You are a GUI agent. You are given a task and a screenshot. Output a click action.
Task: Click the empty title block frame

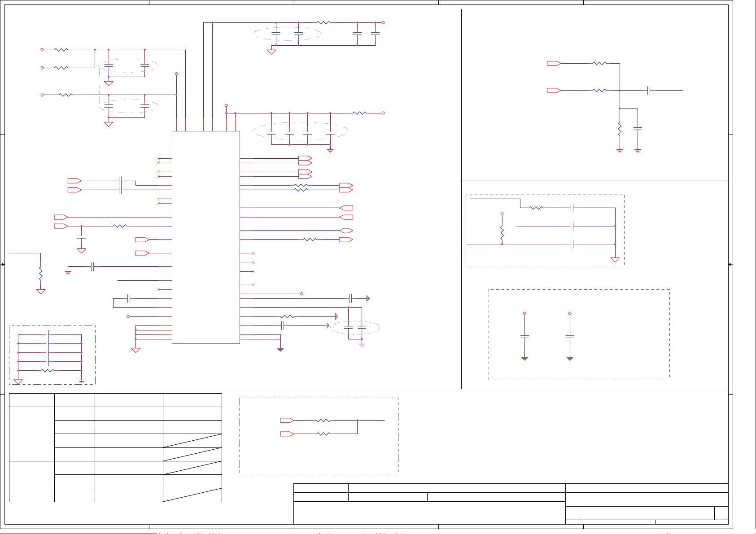click(x=511, y=504)
